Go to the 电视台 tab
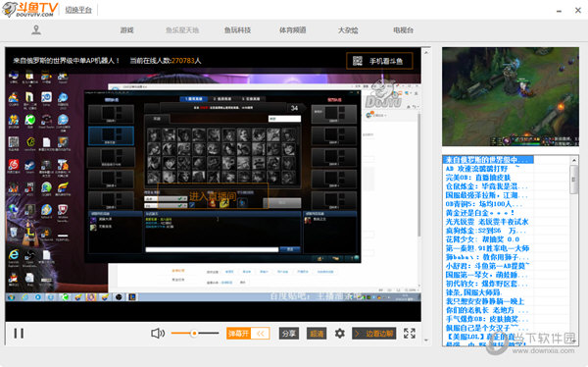Viewport: 588px width, 367px height. tap(403, 30)
